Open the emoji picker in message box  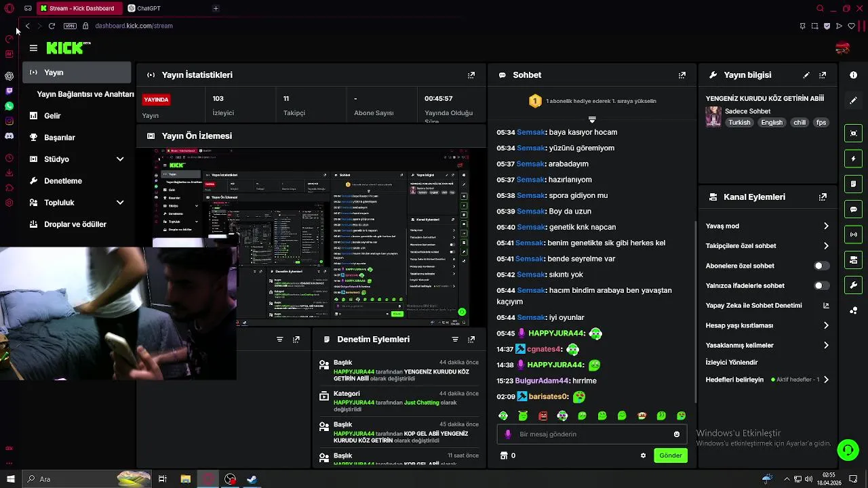(x=677, y=434)
